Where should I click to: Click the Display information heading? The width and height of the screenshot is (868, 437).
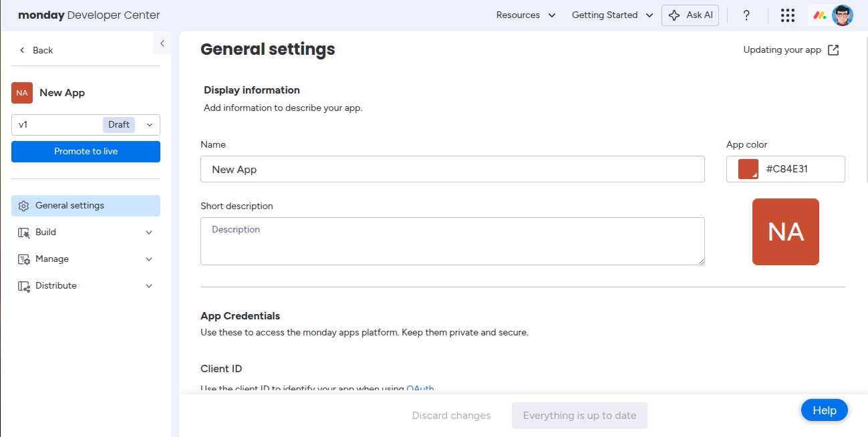coord(252,90)
